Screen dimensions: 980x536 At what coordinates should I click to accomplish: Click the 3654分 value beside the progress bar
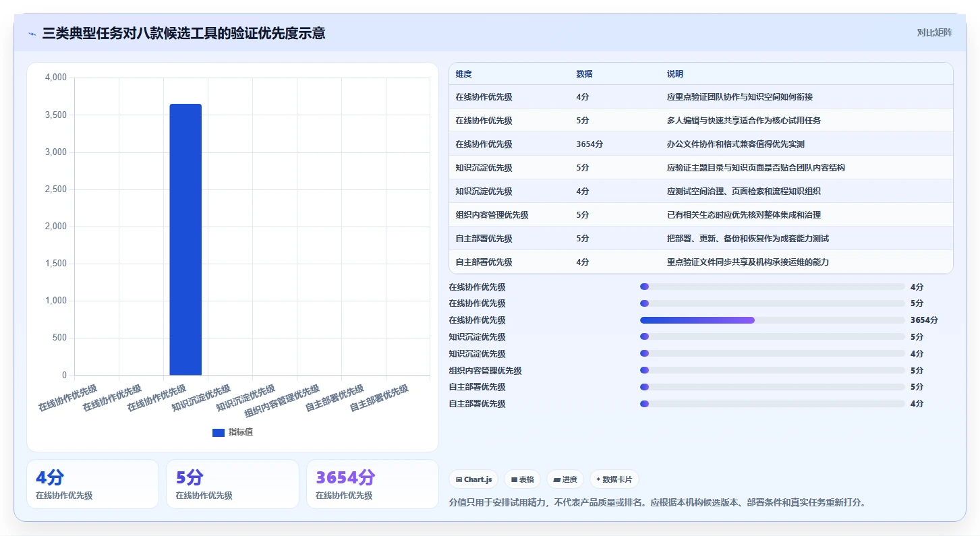[x=924, y=320]
